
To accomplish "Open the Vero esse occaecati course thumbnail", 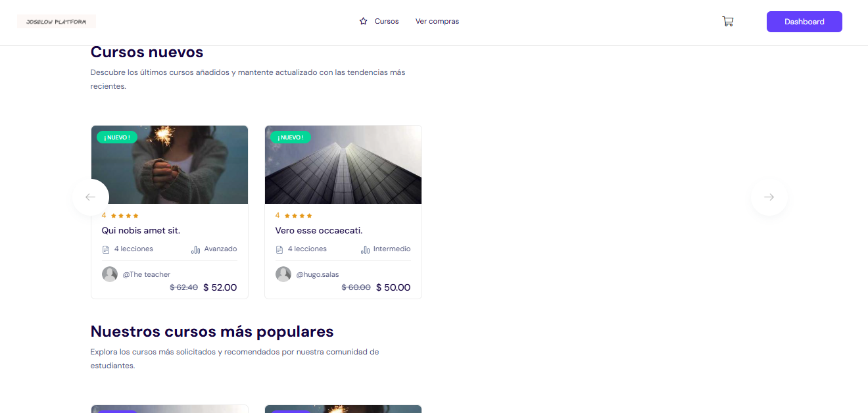I will pos(343,164).
